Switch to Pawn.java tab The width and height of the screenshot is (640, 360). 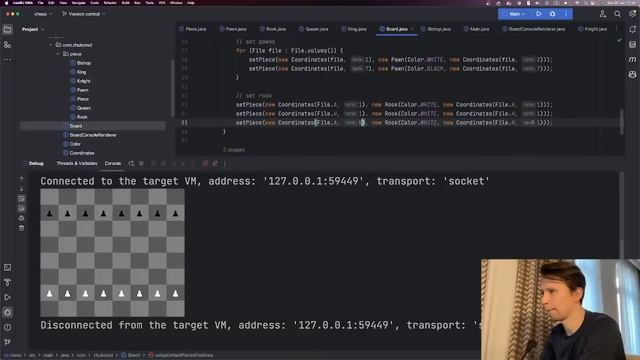[233, 29]
